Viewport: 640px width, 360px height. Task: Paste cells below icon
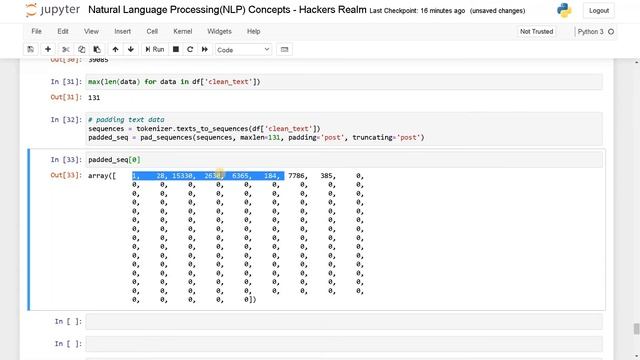click(97, 49)
